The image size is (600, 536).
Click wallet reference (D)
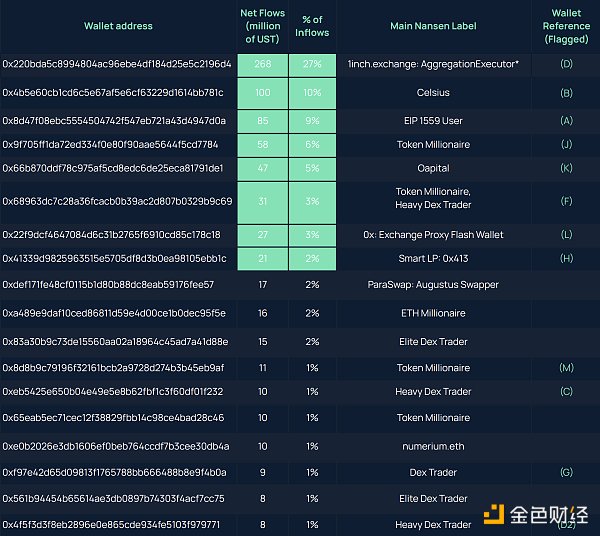click(x=566, y=64)
